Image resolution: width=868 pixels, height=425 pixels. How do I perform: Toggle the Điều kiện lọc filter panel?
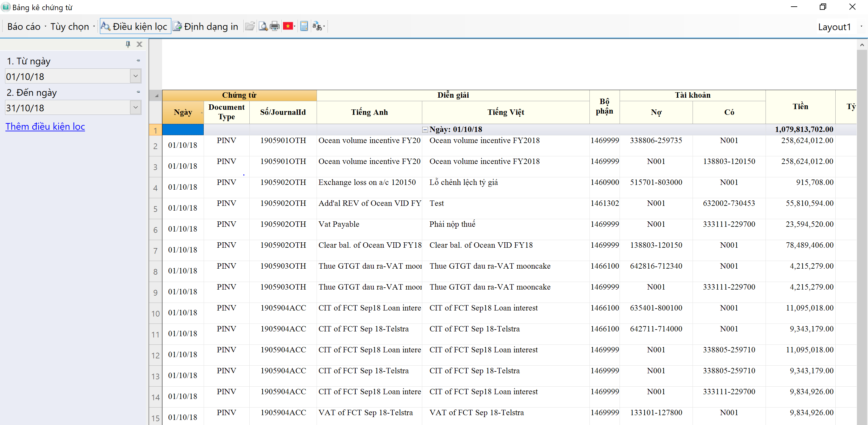click(x=135, y=26)
